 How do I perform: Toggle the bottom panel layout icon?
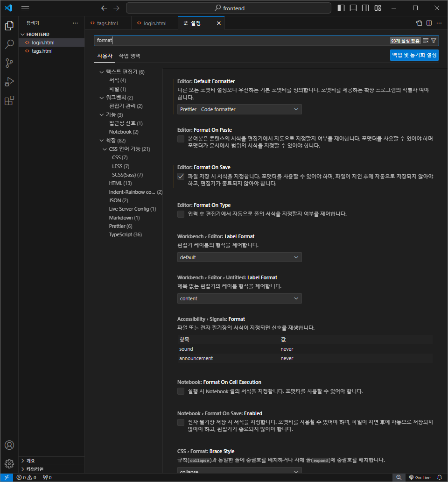[x=353, y=8]
